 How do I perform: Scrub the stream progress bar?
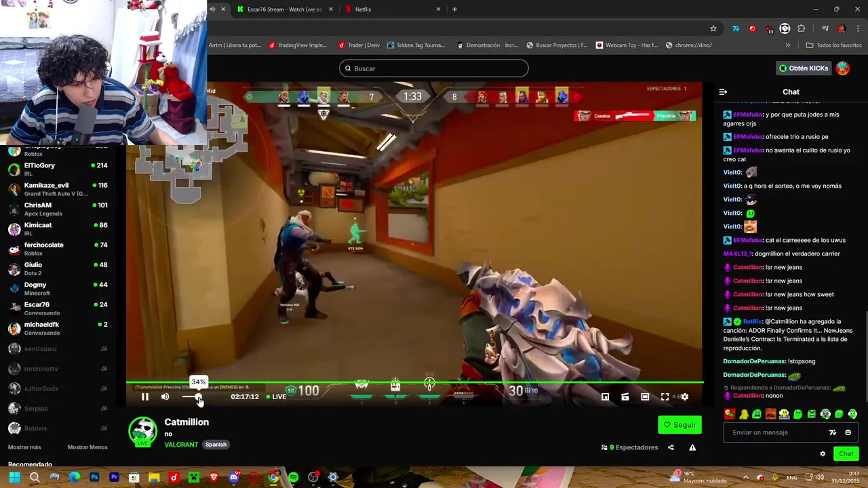414,383
